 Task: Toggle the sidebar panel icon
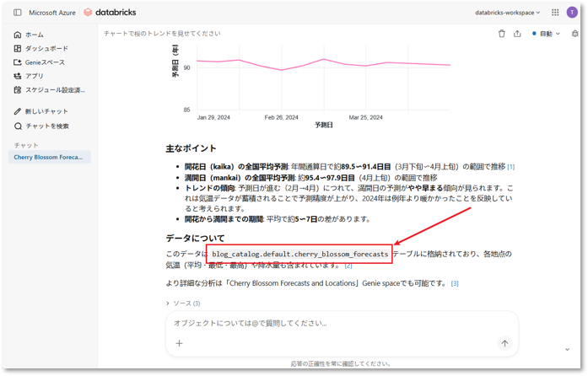tap(17, 13)
